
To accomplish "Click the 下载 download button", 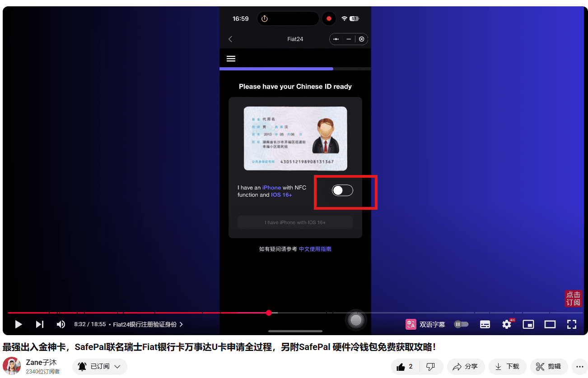I will 507,367.
